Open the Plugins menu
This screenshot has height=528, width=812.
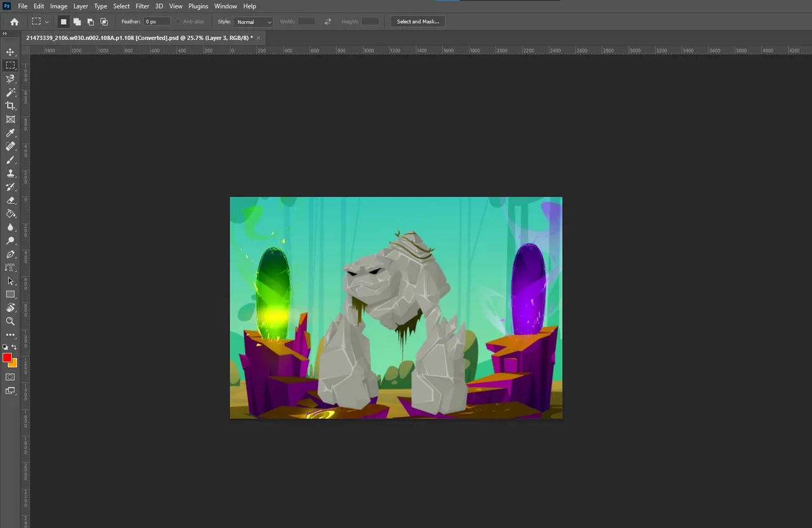tap(199, 6)
